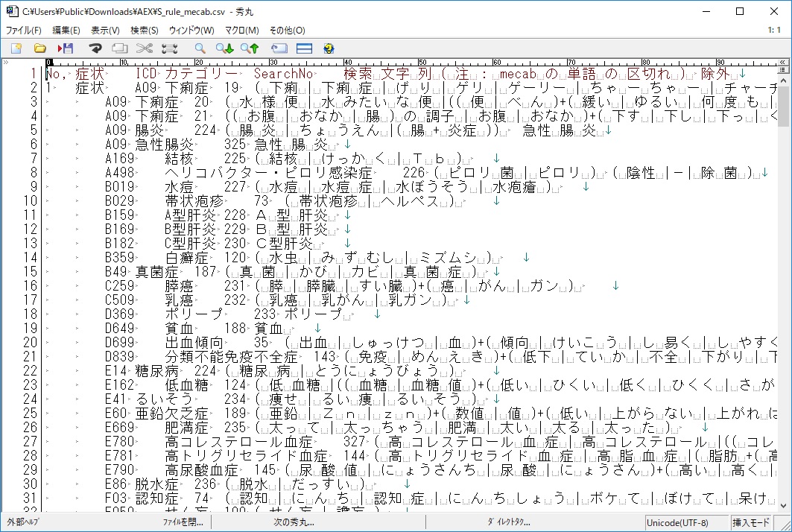Click the ダイレクトタグ... function key button

(508, 522)
